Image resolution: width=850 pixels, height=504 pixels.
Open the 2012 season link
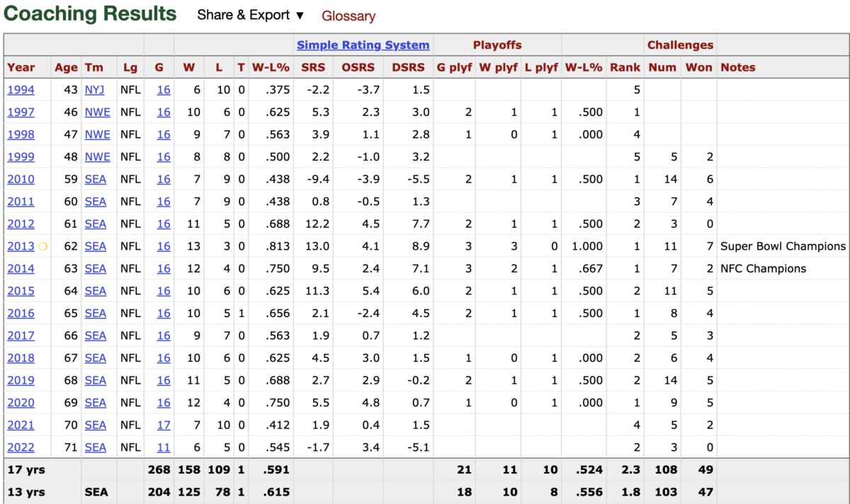click(21, 224)
